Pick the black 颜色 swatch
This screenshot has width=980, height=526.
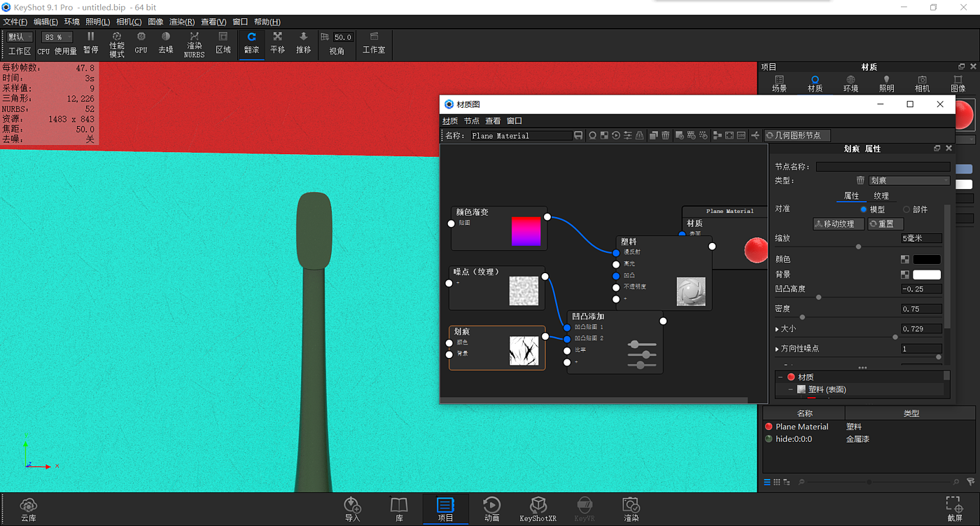(927, 259)
